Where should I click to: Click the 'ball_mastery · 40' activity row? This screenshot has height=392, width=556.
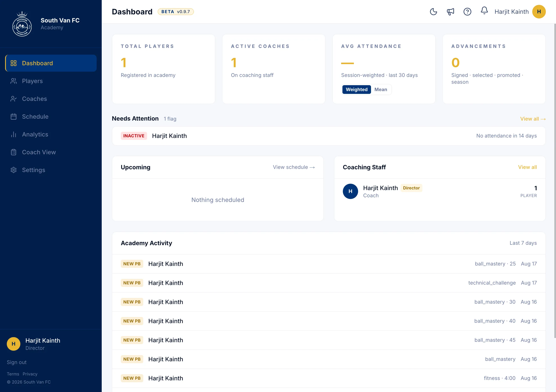(x=329, y=321)
